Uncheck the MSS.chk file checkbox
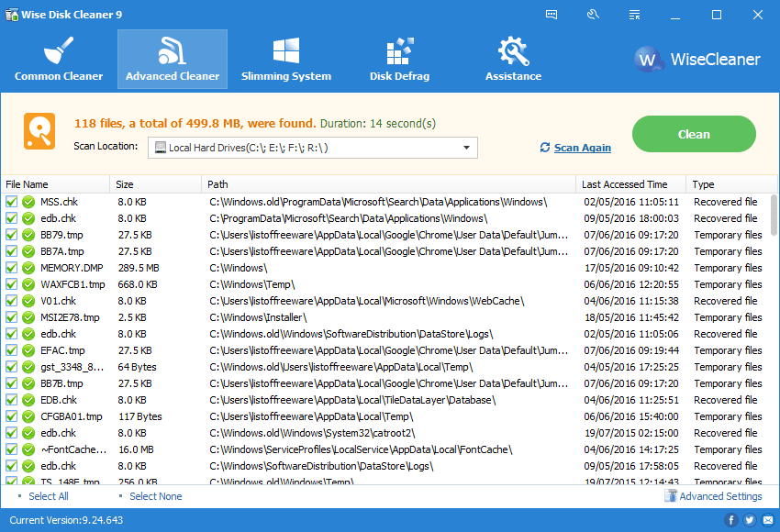This screenshot has width=780, height=532. coord(11,202)
